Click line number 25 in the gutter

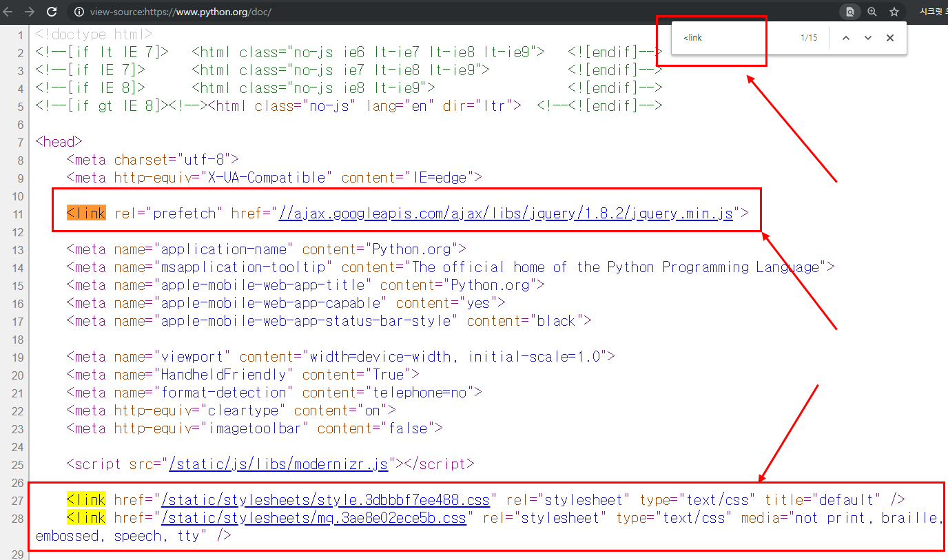(17, 464)
